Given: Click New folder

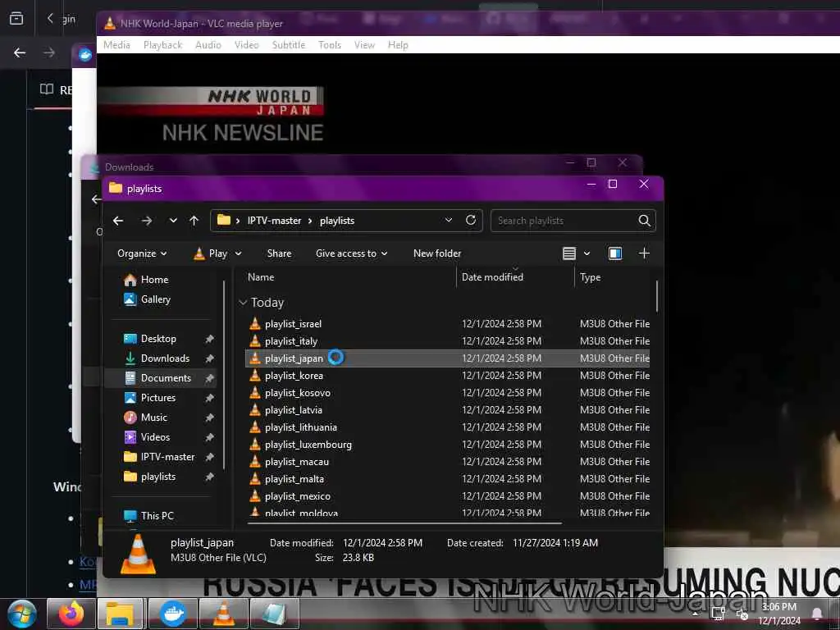Looking at the screenshot, I should click(437, 253).
